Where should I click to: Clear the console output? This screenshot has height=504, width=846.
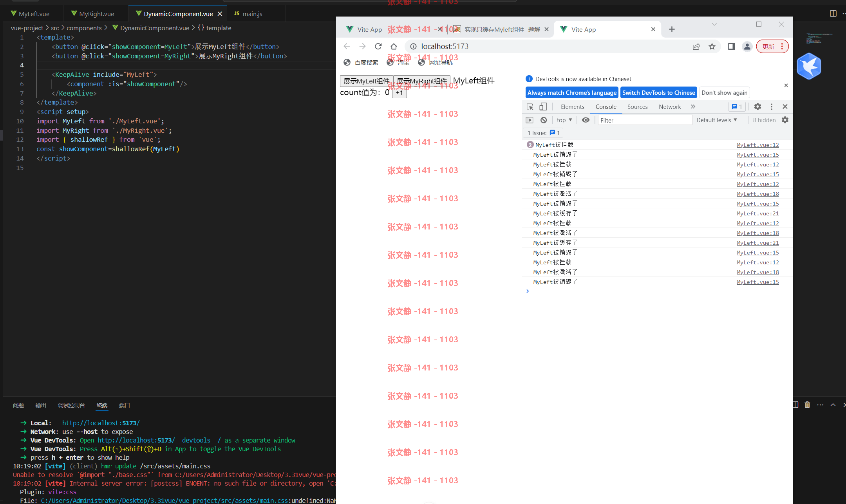pos(544,120)
